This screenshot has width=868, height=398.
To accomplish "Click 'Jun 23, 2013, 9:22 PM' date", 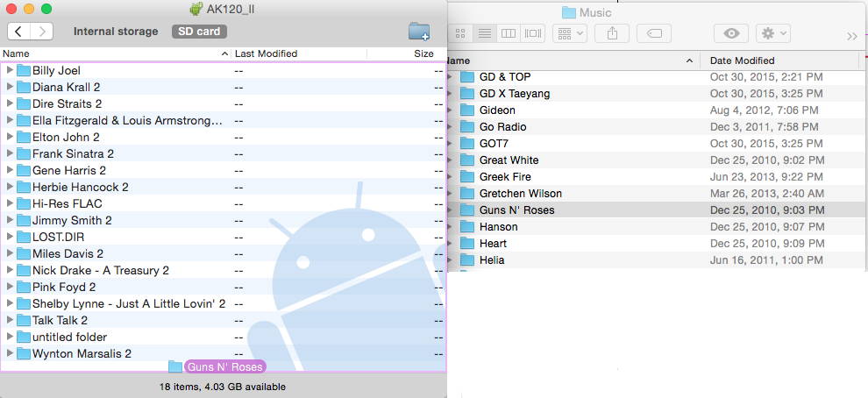I will tap(767, 176).
